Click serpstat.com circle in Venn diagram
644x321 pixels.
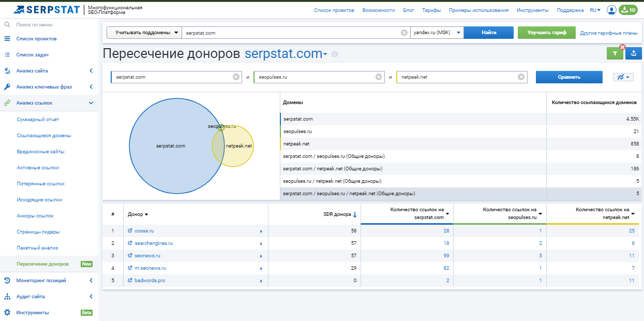(x=176, y=146)
